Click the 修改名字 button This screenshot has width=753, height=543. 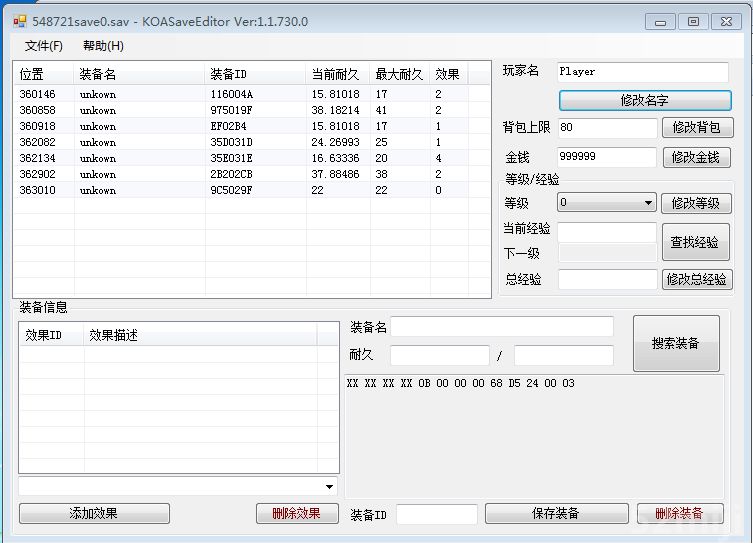(x=645, y=101)
